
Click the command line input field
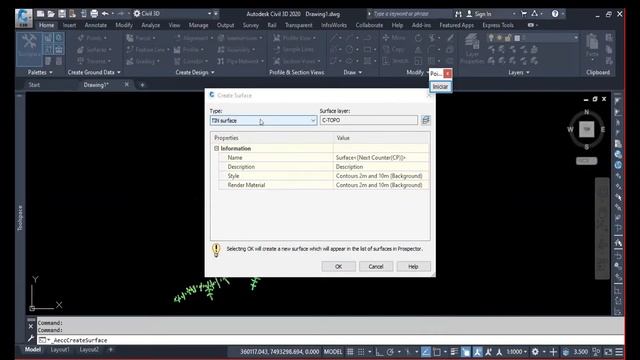(331, 340)
